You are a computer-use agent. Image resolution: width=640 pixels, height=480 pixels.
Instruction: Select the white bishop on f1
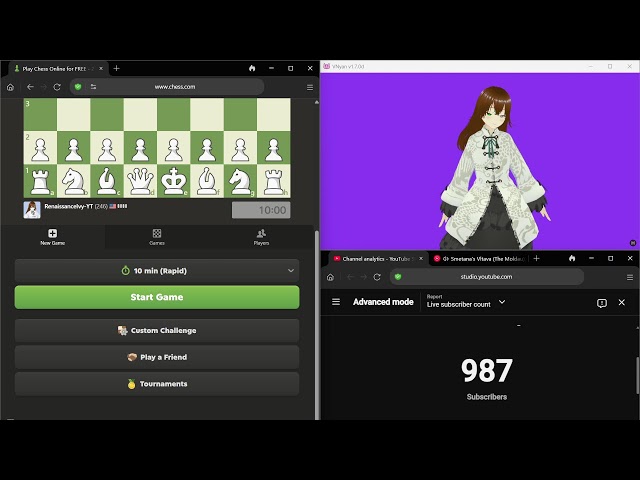[207, 181]
